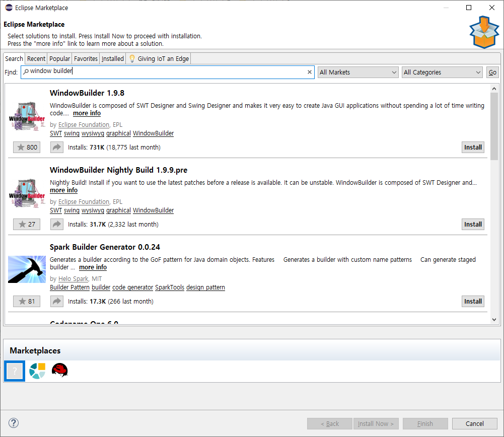Viewport: 504px width, 437px height.
Task: Favorite Nightly Build using the 27 star button
Action: pyautogui.click(x=27, y=224)
